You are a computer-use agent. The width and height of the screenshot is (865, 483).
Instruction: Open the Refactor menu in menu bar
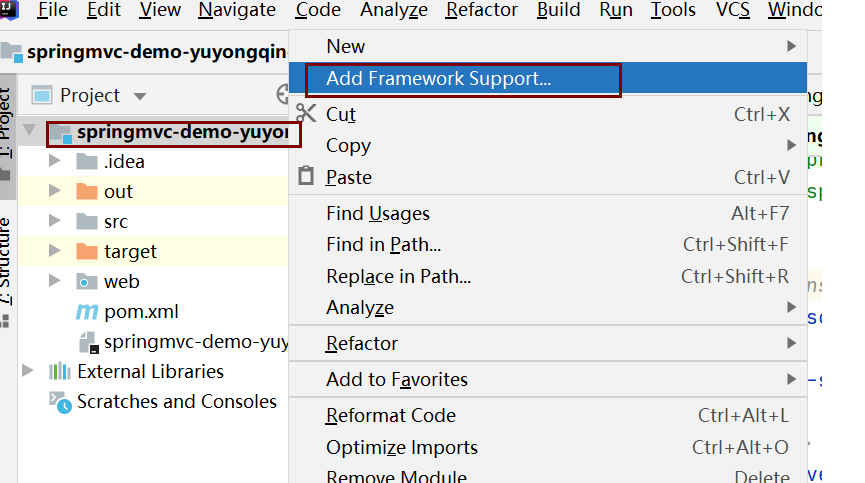482,11
